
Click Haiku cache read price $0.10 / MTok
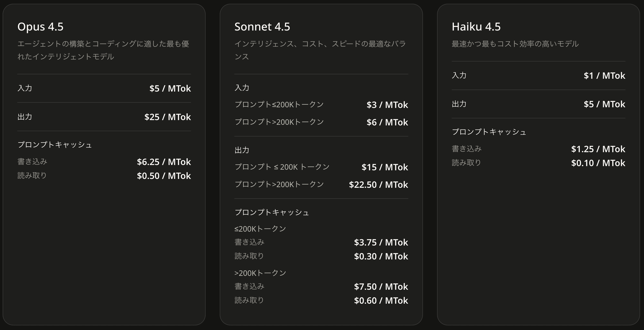(x=598, y=163)
